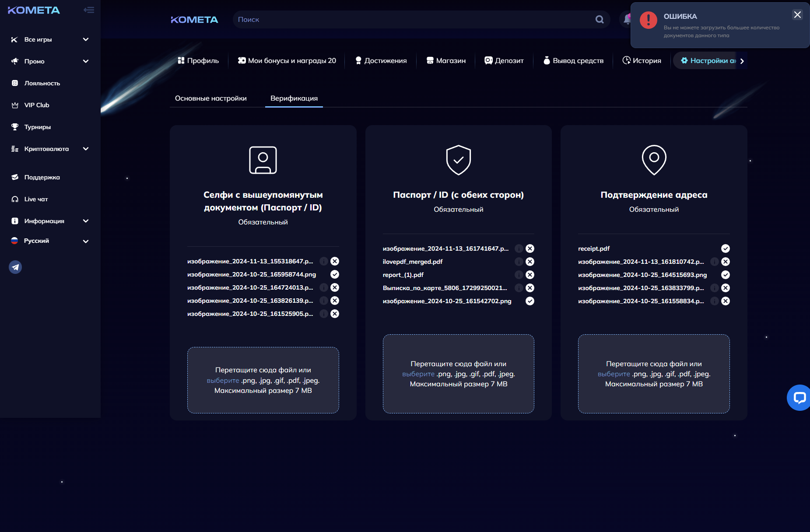Open notifications bell icon
Image resolution: width=810 pixels, height=532 pixels.
(x=626, y=20)
